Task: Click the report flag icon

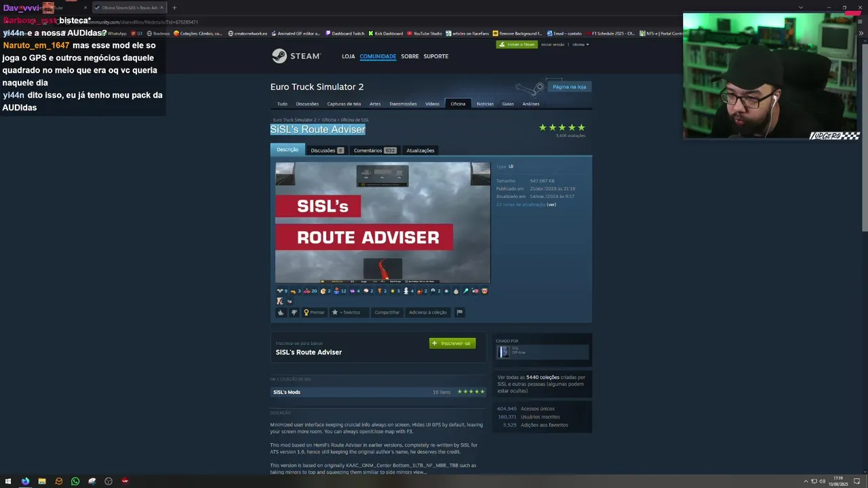Action: click(x=459, y=312)
